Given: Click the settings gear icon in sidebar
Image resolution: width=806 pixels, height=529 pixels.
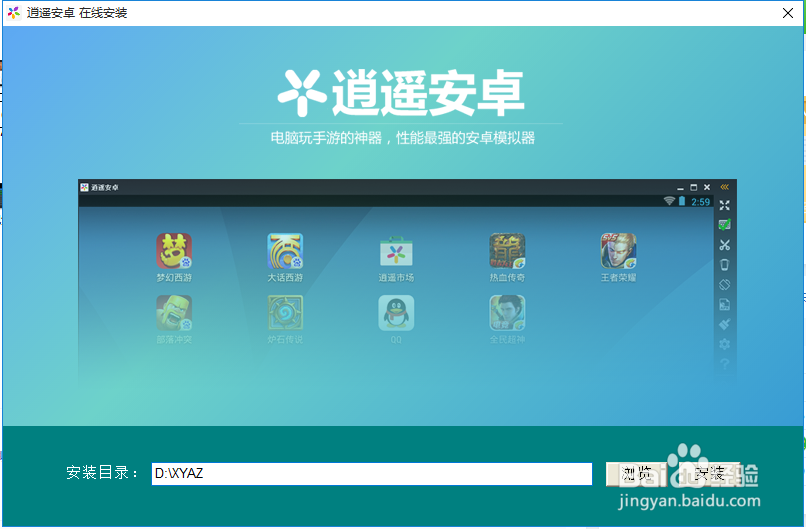Looking at the screenshot, I should click(x=725, y=344).
